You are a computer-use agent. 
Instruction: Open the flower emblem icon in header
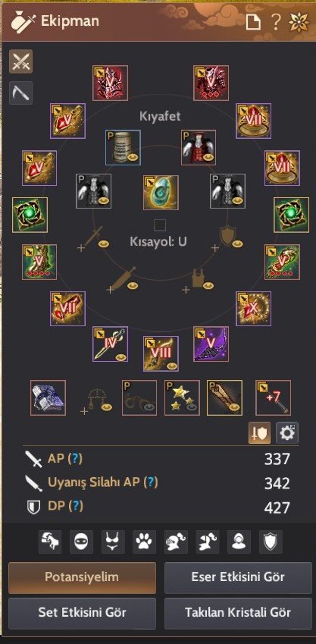pyautogui.click(x=299, y=22)
